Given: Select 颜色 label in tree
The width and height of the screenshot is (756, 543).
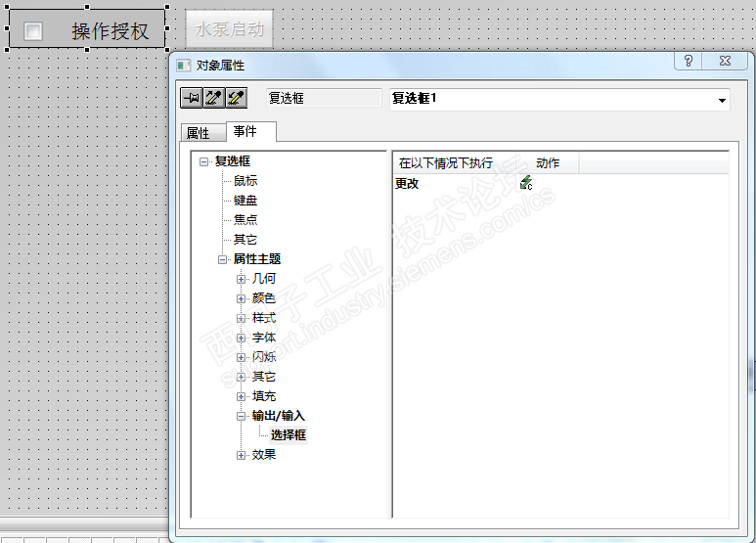Looking at the screenshot, I should point(264,298).
